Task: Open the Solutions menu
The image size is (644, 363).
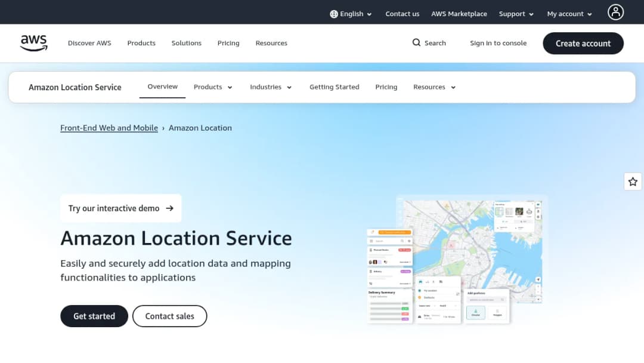Action: coord(187,43)
